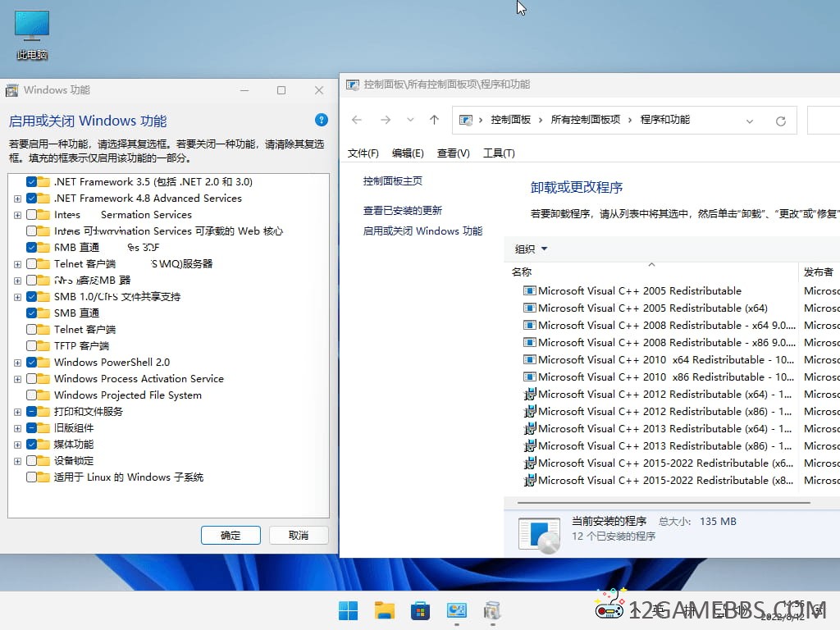Click the icon of Visual C++ 2015-2022 Redistributable (x6...
The height and width of the screenshot is (630, 840).
(529, 463)
